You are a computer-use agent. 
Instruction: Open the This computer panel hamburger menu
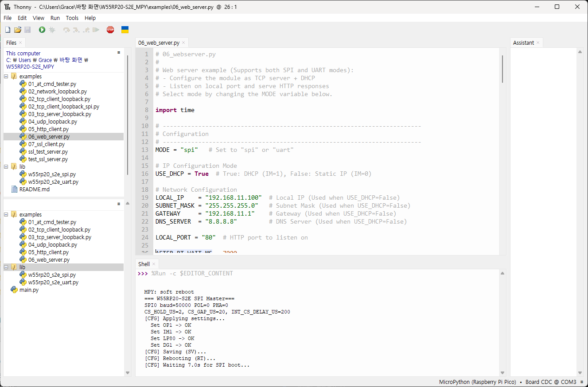pos(119,52)
